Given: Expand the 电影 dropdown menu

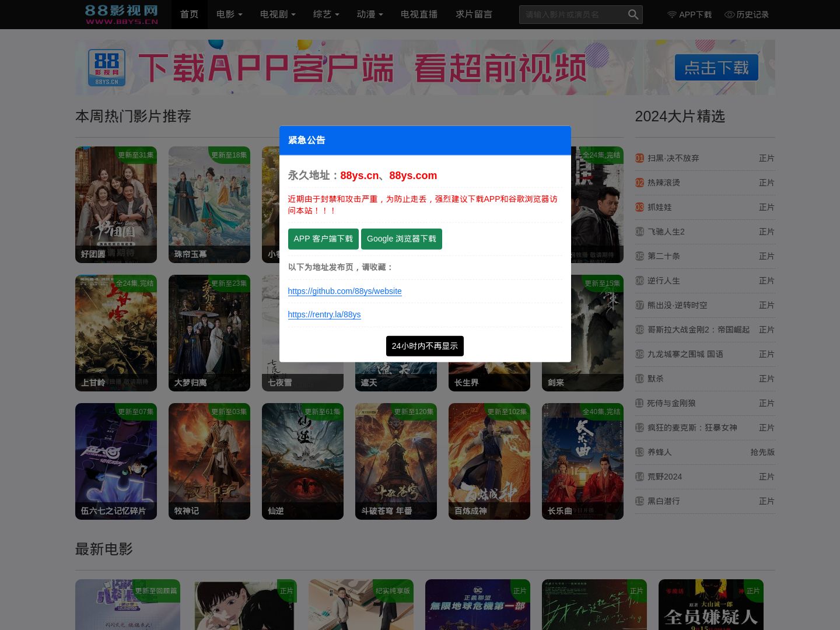Looking at the screenshot, I should [229, 15].
